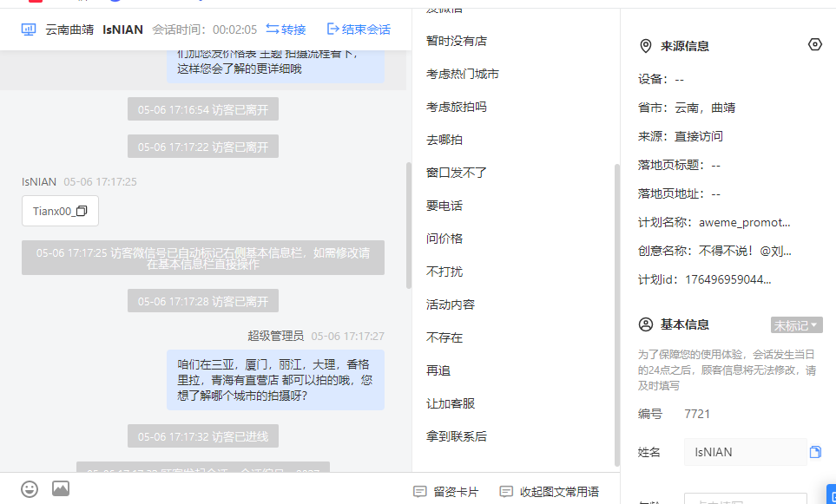Choose the 不打扰 quick reply
Image resolution: width=836 pixels, height=504 pixels.
click(444, 272)
